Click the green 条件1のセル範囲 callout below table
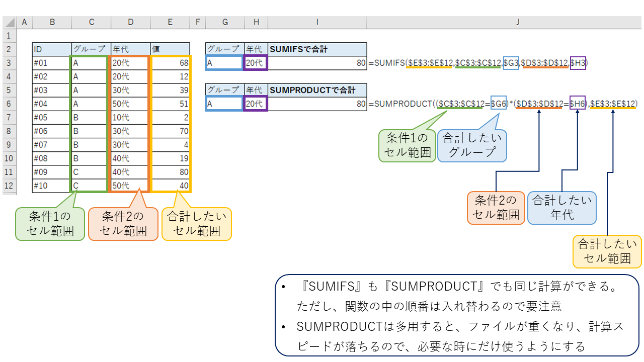Screen dimensions: 644x362 [x=50, y=224]
